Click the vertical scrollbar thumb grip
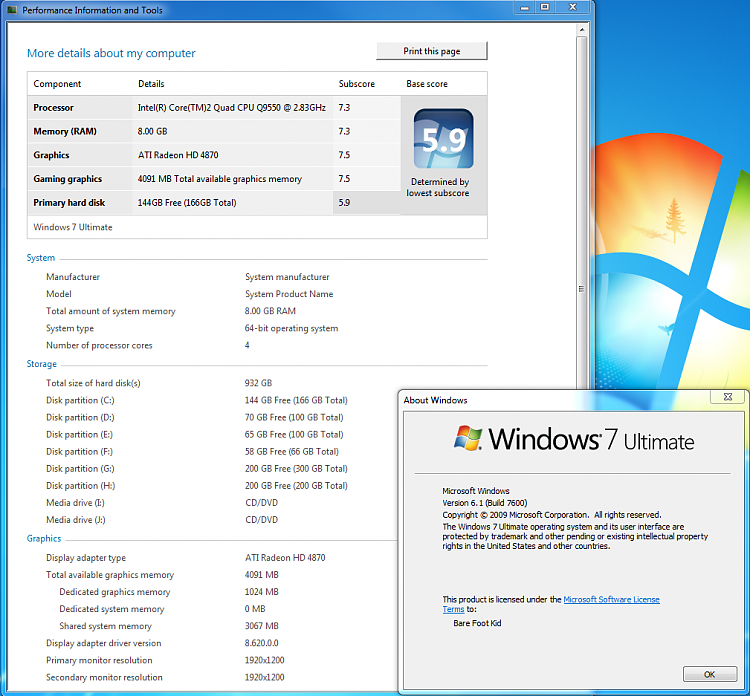The width and height of the screenshot is (750, 696). 582,289
